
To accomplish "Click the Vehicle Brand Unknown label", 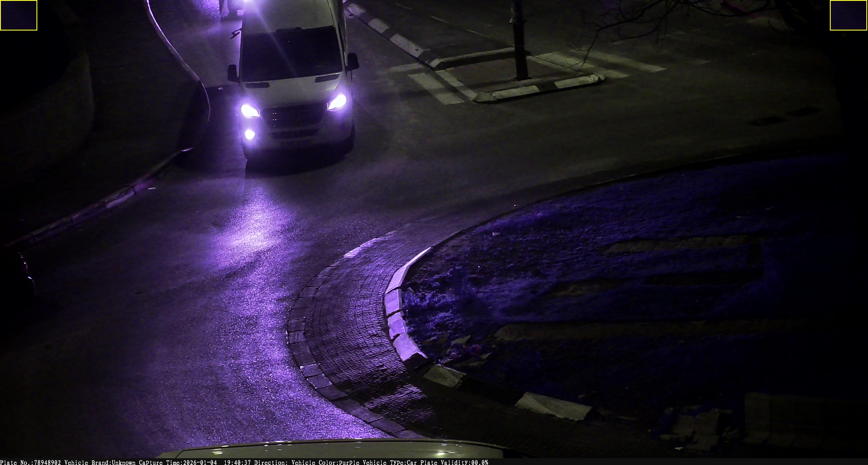I will click(x=100, y=462).
